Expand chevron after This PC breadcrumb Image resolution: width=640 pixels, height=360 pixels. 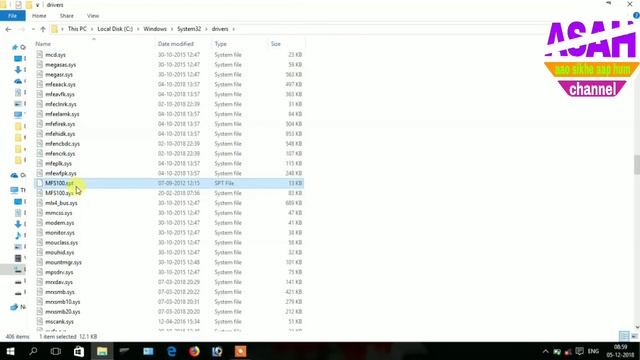(92, 29)
